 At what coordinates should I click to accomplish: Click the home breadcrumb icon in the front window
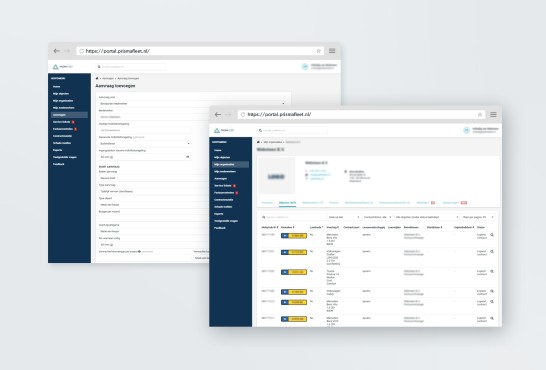pyautogui.click(x=258, y=142)
